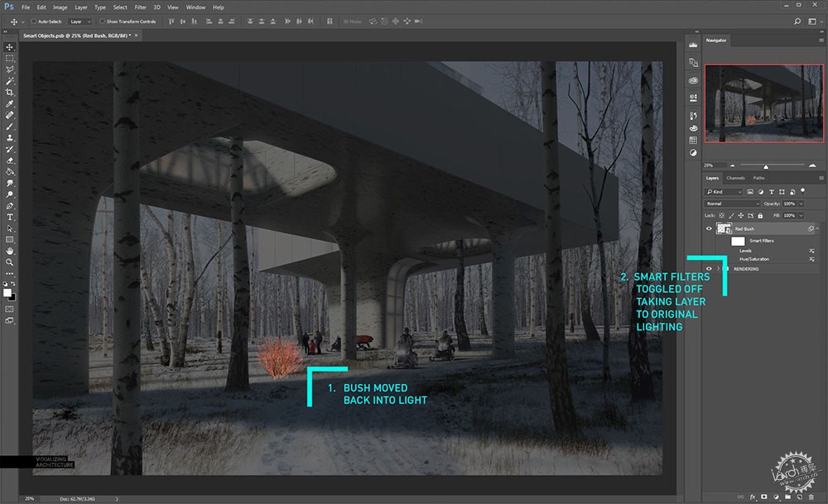This screenshot has height=504, width=828.
Task: Filter layers by pixel layer type
Action: click(x=750, y=192)
